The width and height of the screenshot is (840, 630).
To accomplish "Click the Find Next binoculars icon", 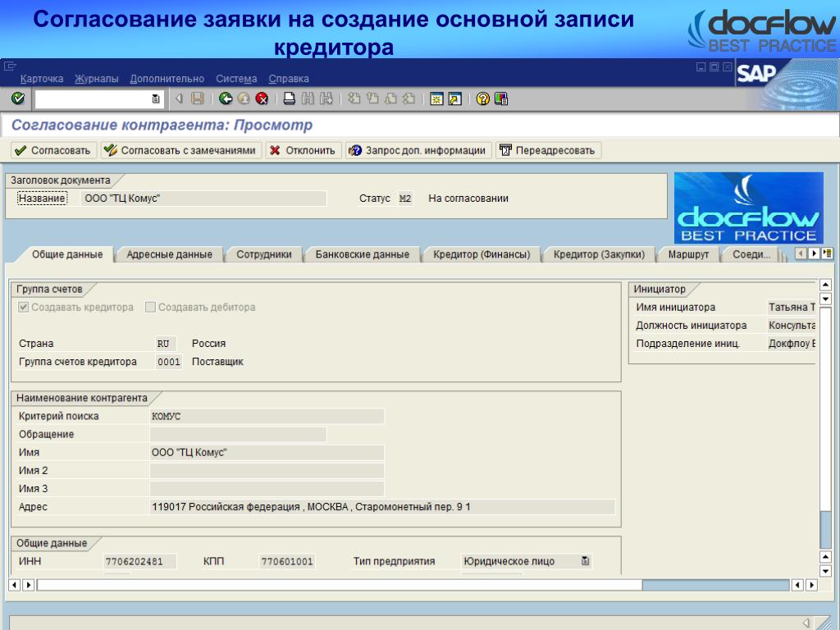I will tap(326, 98).
